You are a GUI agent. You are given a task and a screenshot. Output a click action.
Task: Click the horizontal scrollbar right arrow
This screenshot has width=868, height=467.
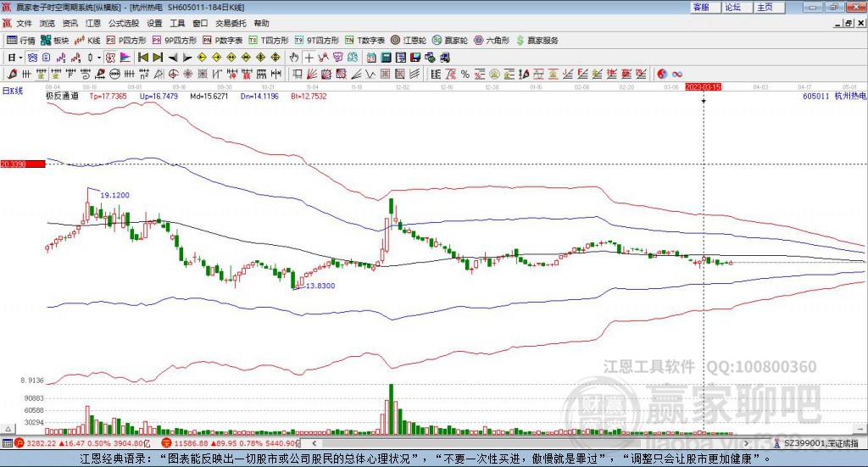tap(746, 443)
